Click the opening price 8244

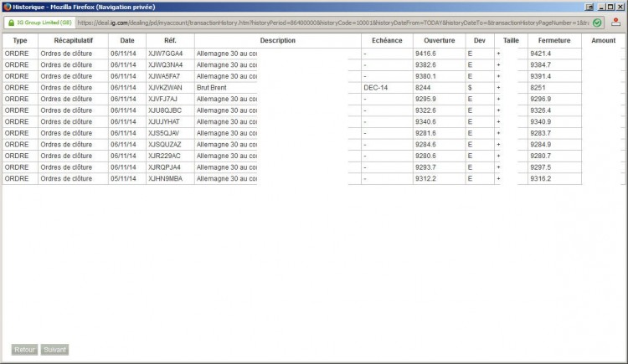423,88
